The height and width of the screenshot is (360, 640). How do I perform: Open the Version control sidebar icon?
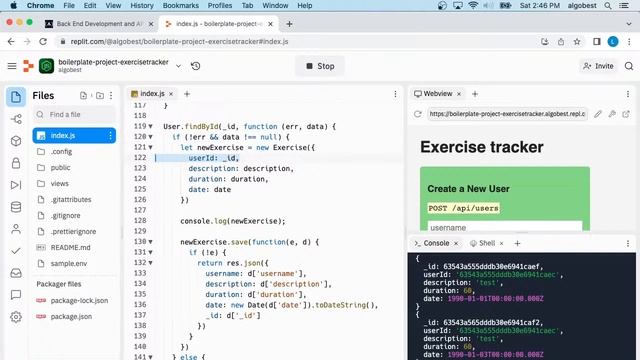[x=16, y=119]
